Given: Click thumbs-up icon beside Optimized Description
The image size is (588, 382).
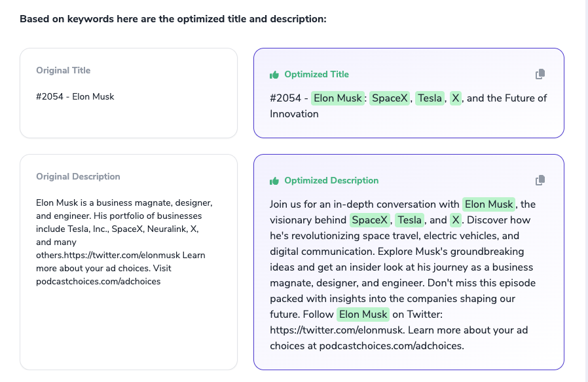Looking at the screenshot, I should pyautogui.click(x=274, y=181).
